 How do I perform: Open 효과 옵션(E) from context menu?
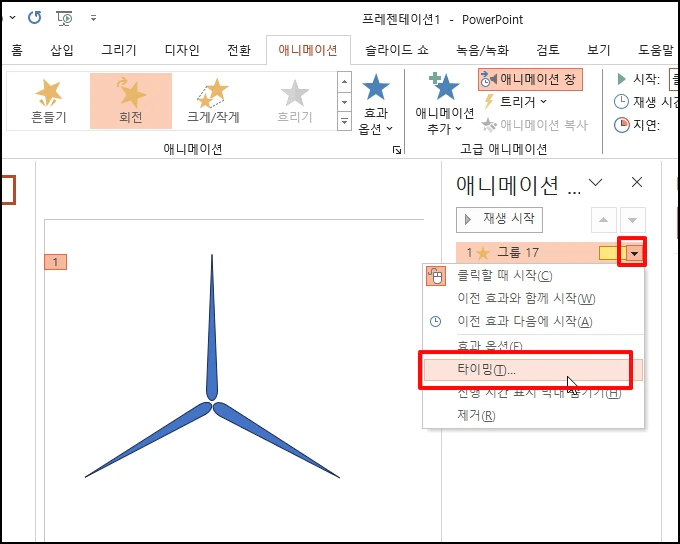[x=533, y=346]
